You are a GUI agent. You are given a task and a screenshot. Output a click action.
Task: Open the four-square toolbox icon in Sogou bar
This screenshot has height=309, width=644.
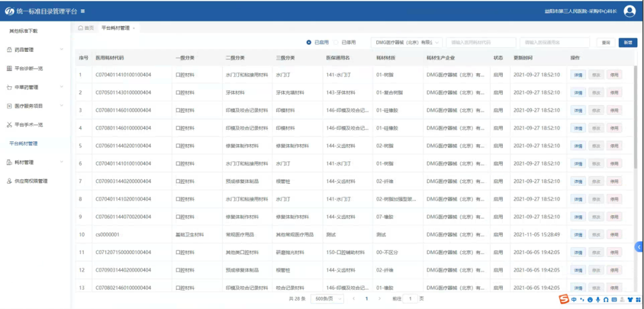(x=638, y=299)
